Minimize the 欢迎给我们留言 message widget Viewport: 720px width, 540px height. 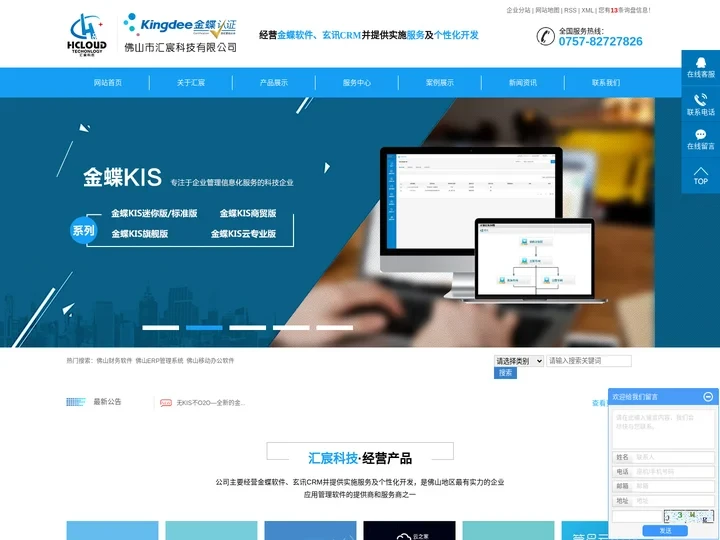click(x=708, y=396)
